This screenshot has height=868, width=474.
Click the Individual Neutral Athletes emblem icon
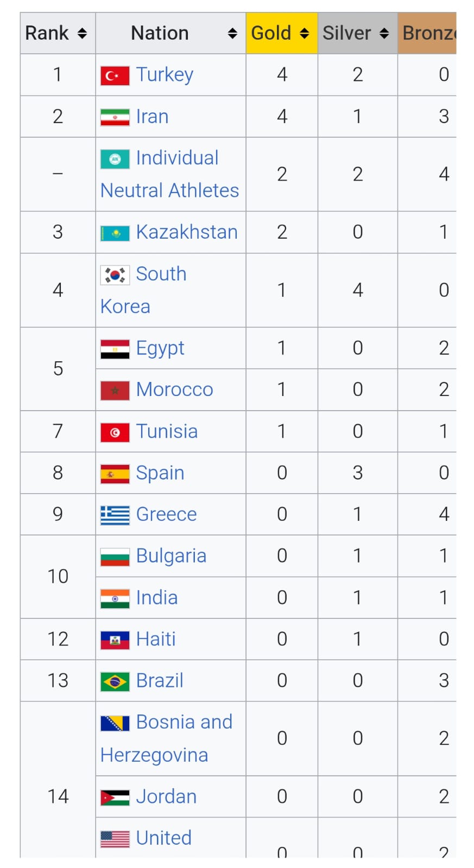coord(115,159)
